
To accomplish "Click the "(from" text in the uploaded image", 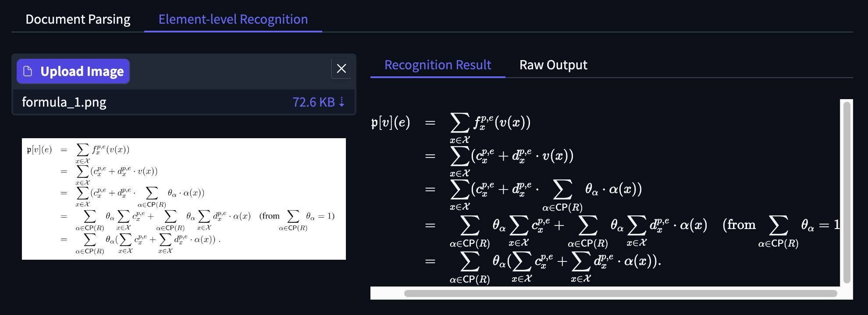I will tap(269, 216).
